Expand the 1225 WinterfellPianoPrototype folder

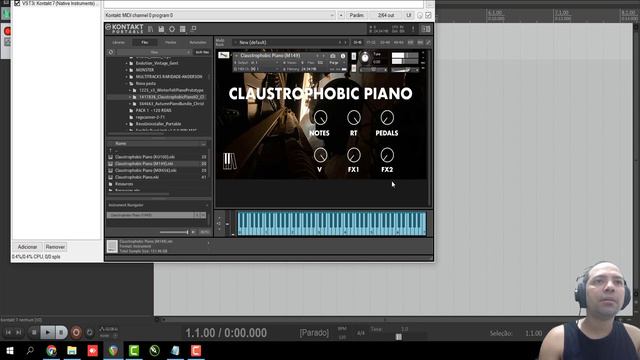click(130, 90)
